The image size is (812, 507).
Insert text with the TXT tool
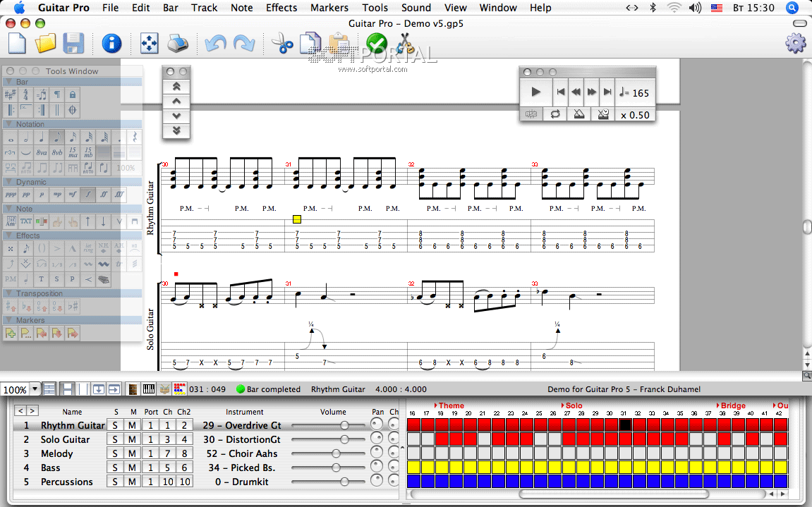point(26,221)
